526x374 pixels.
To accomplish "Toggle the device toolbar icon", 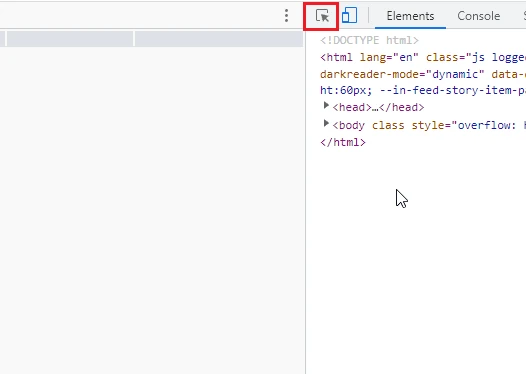I will click(x=349, y=15).
